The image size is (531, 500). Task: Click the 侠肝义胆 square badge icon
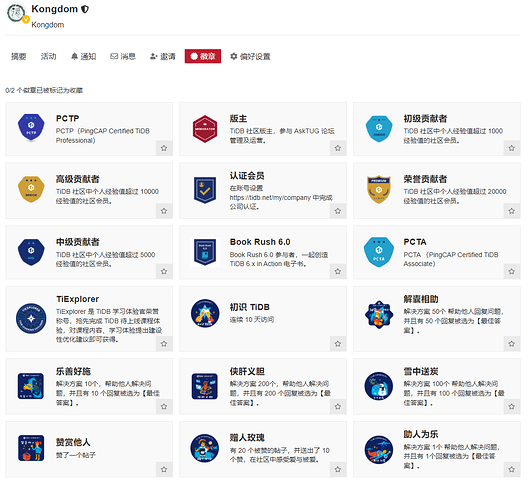click(205, 386)
